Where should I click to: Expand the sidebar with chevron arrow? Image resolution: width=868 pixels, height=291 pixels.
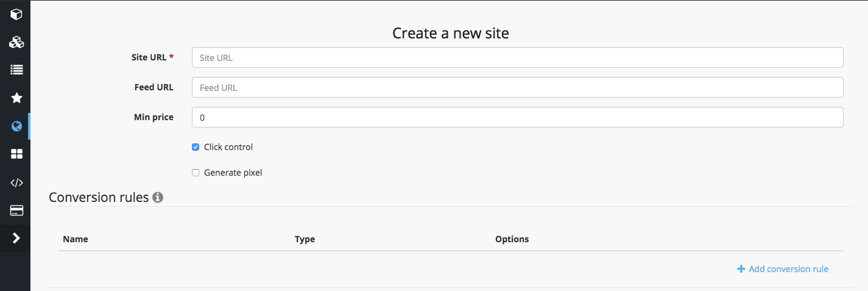[x=16, y=239]
